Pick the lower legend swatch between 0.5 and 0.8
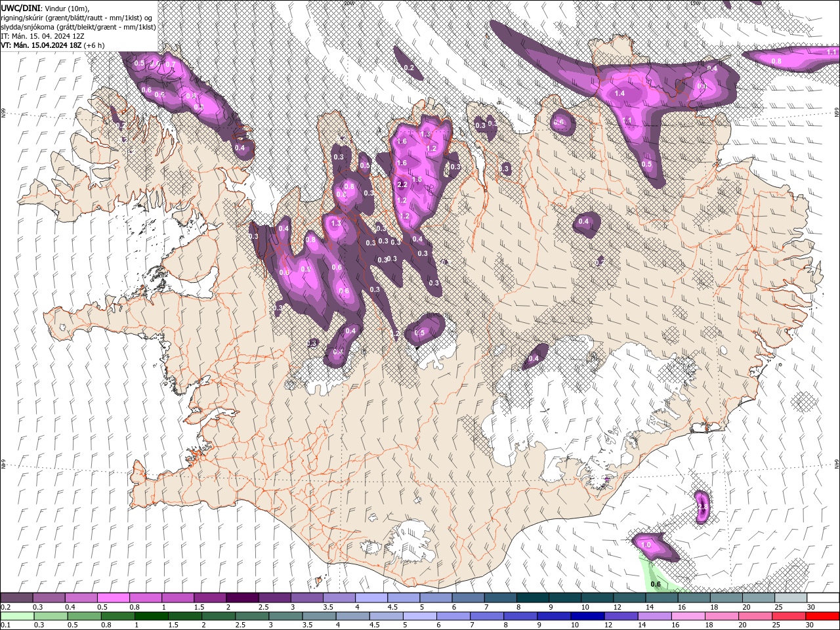The height and width of the screenshot is (630, 840). pos(84,616)
